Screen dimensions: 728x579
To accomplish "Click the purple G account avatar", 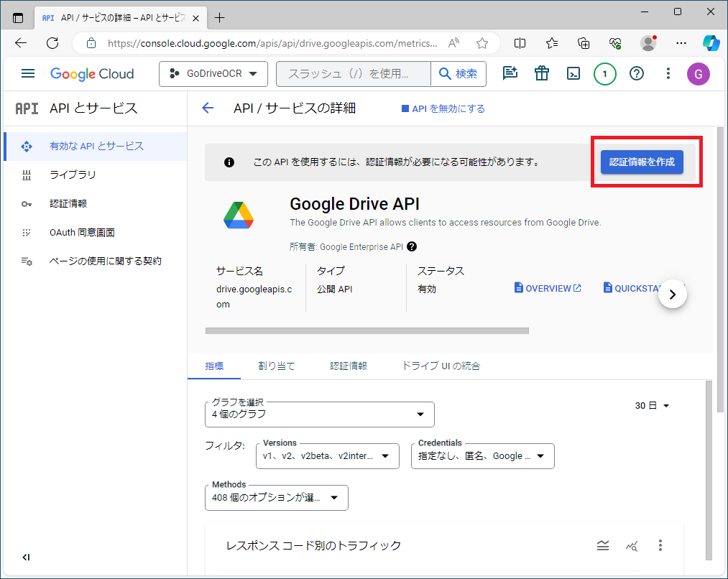I will click(699, 74).
